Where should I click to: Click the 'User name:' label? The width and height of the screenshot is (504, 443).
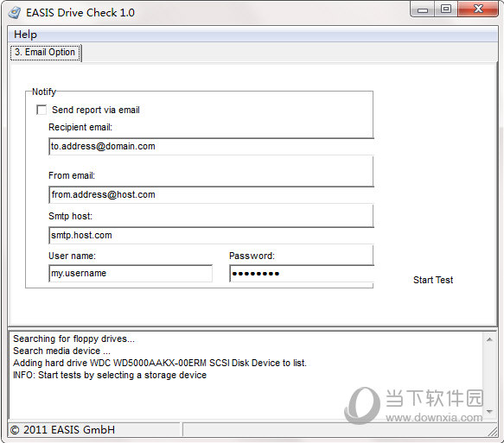pyautogui.click(x=72, y=256)
